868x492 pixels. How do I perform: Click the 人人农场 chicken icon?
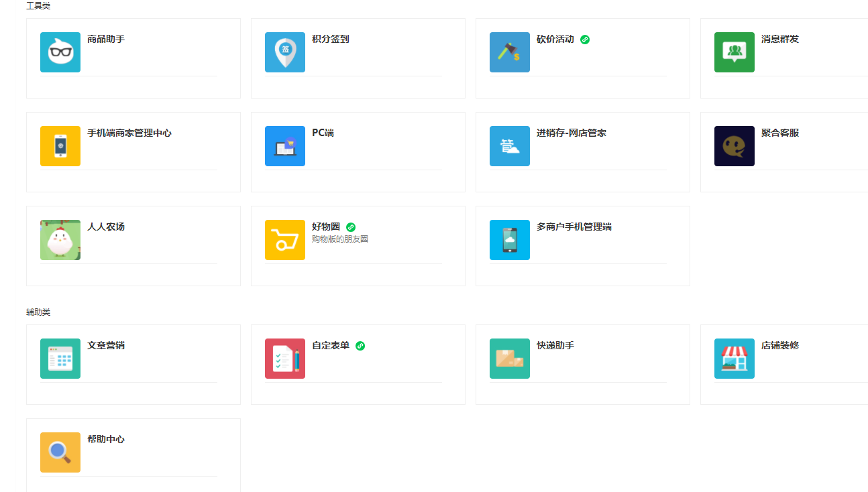(60, 240)
